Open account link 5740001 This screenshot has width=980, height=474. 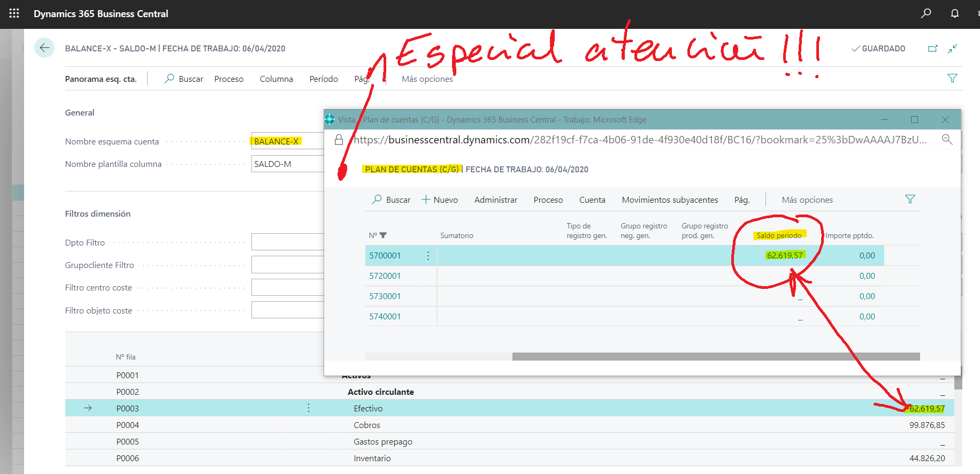pos(385,317)
